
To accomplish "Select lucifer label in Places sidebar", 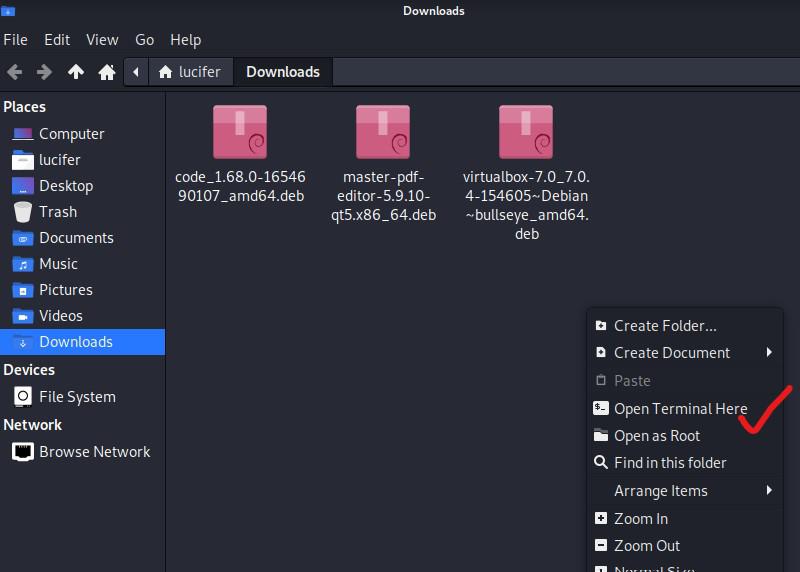I will [60, 160].
